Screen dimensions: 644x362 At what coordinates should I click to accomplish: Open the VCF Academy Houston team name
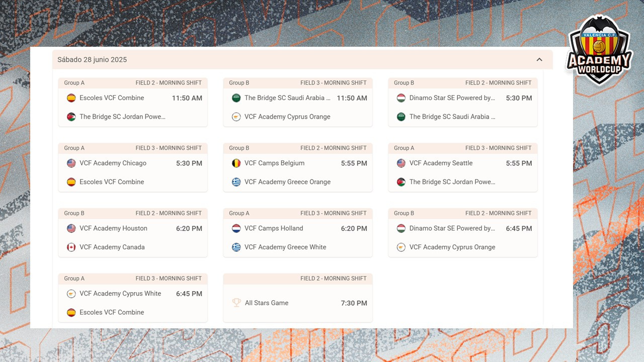click(113, 228)
